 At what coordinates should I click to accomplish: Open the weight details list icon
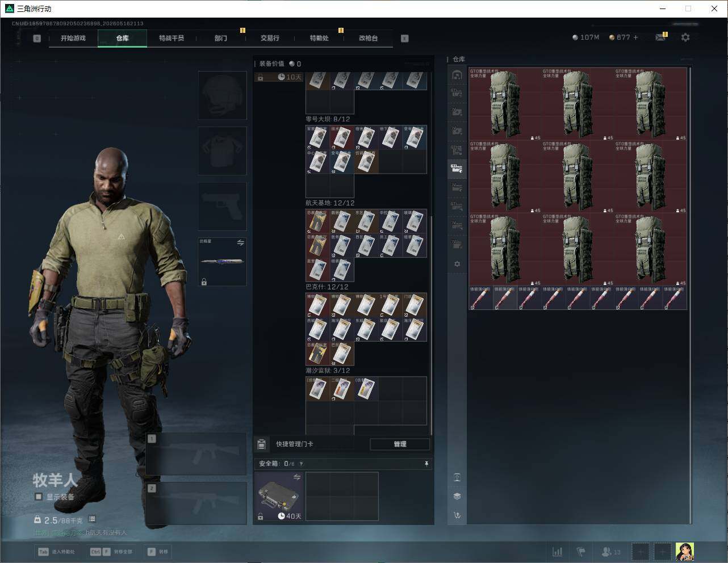pyautogui.click(x=92, y=519)
